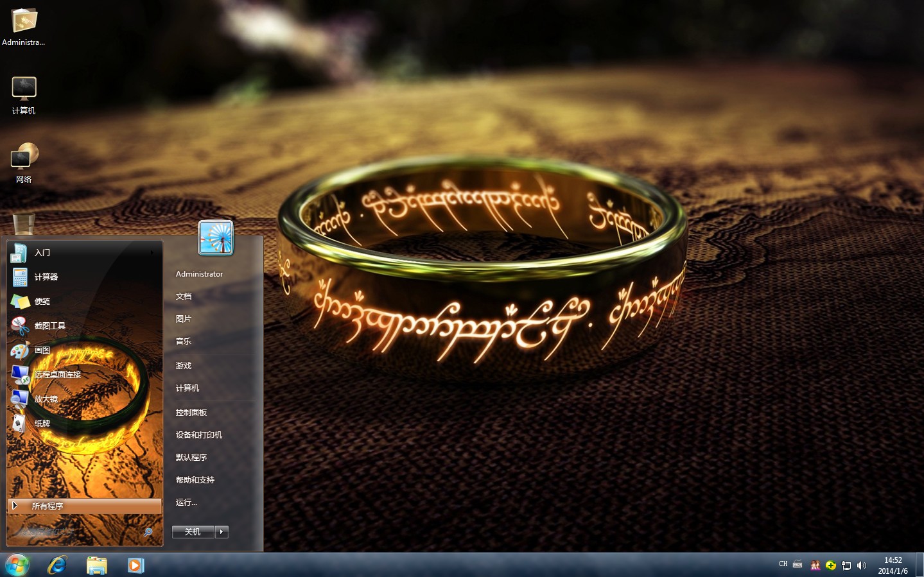Image resolution: width=924 pixels, height=577 pixels.
Task: Click the yellow-green plus tray icon
Action: point(831,565)
